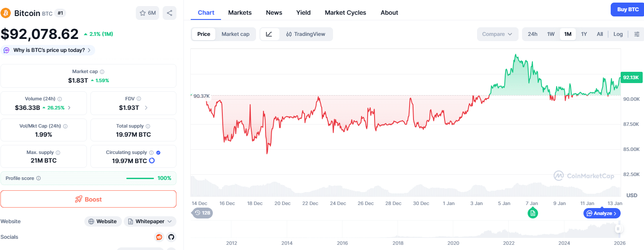Switch to line chart icon
644x250 pixels.
point(269,34)
